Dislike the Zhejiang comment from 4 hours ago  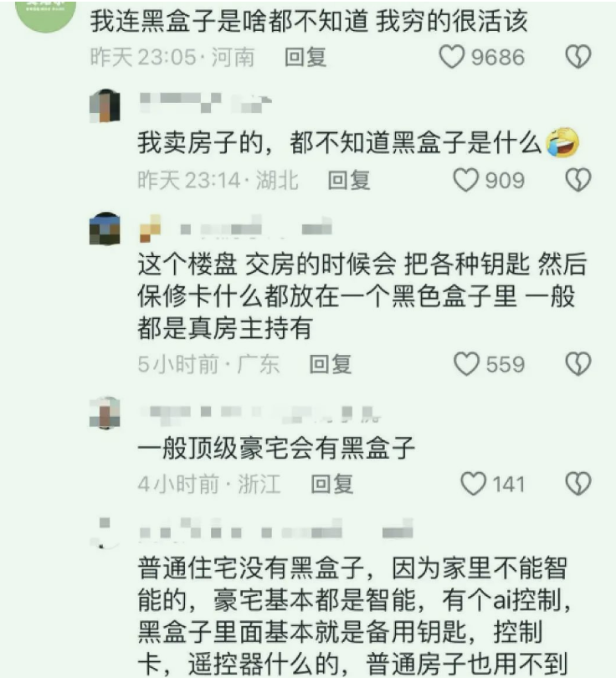[x=578, y=484]
